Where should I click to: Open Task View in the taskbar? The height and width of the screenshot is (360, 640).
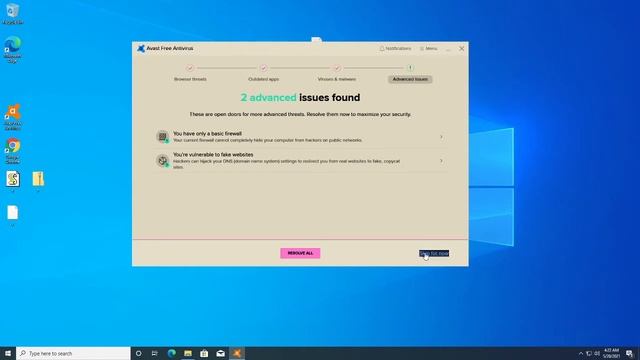(155, 353)
